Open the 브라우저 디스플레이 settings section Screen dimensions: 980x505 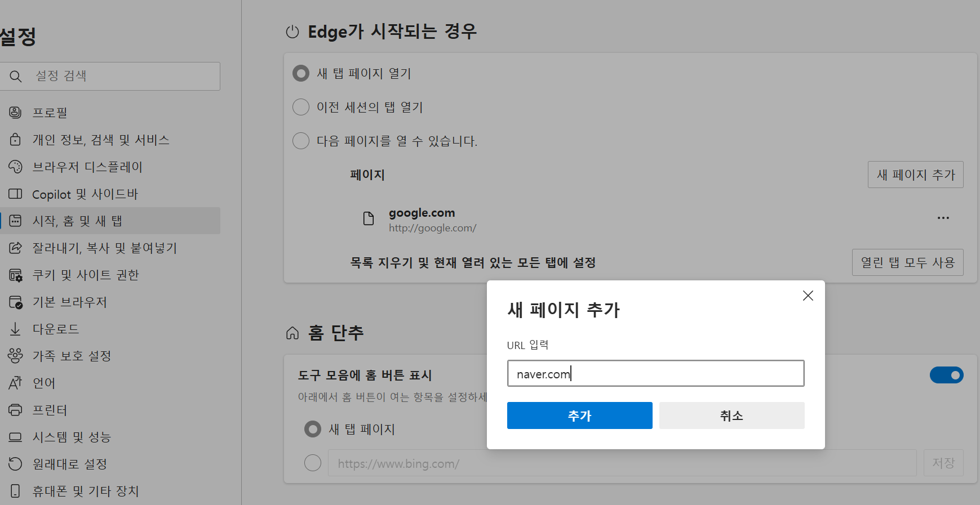click(110, 167)
